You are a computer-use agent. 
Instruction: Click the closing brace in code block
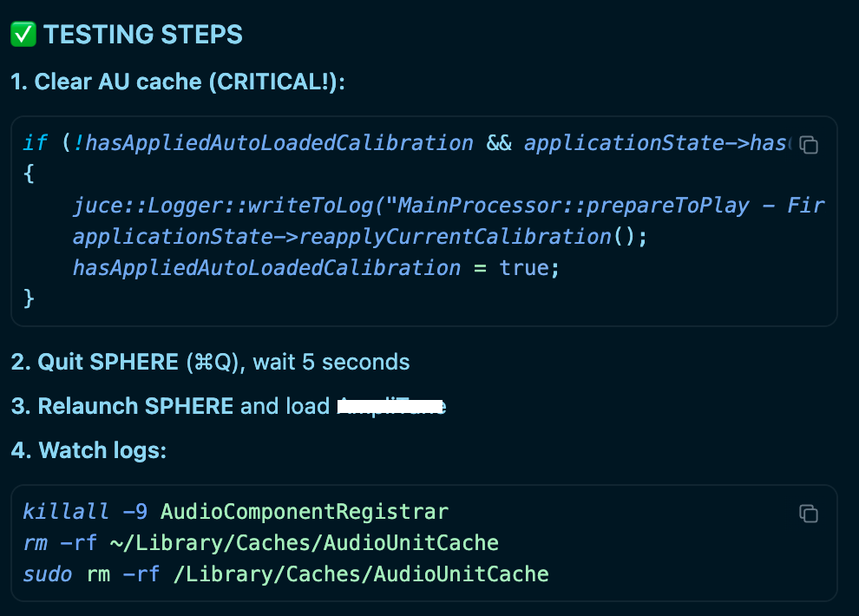29,298
